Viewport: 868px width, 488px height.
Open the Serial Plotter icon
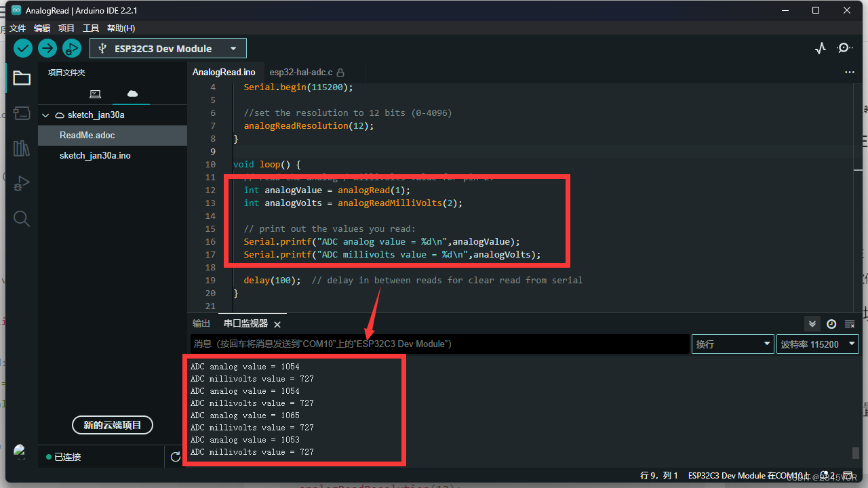[821, 48]
